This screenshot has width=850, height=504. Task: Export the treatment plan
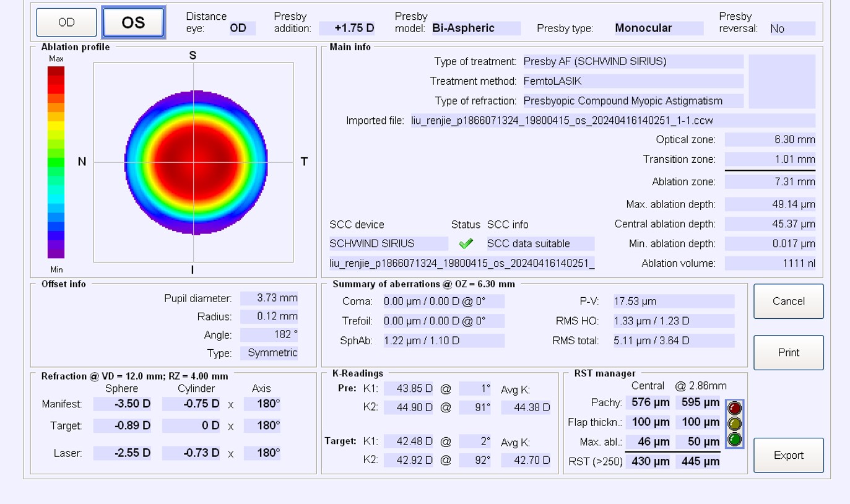(788, 455)
